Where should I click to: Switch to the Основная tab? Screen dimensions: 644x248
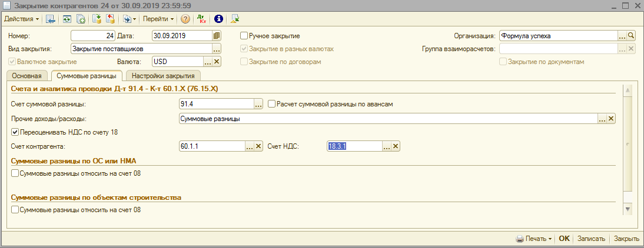tap(26, 76)
